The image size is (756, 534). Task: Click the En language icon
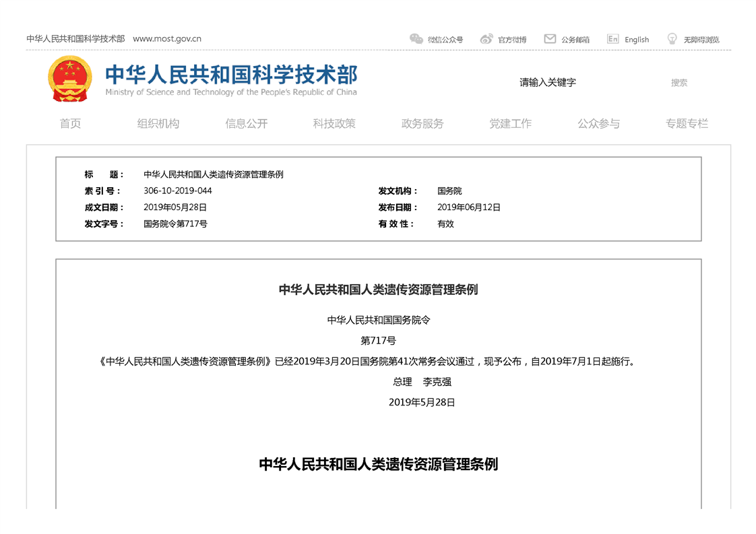[x=612, y=39]
